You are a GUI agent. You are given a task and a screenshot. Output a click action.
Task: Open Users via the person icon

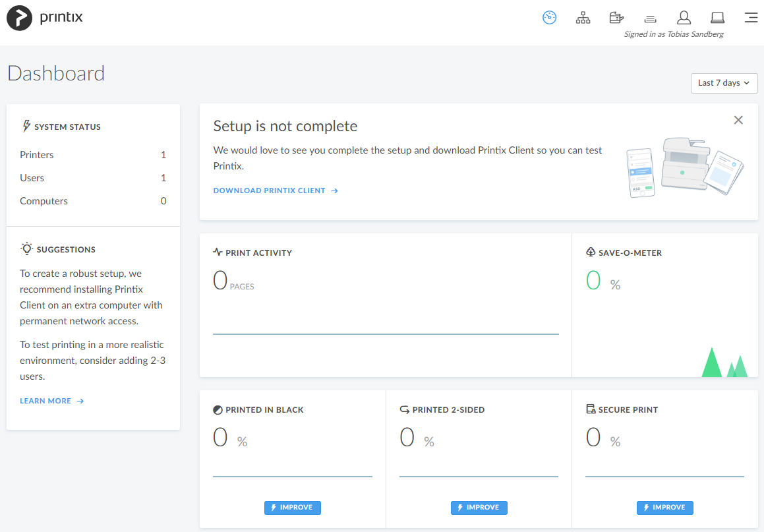tap(684, 18)
